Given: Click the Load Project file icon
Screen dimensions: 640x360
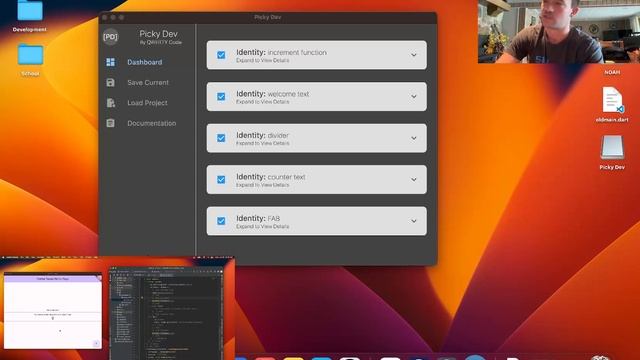Looking at the screenshot, I should (x=111, y=103).
